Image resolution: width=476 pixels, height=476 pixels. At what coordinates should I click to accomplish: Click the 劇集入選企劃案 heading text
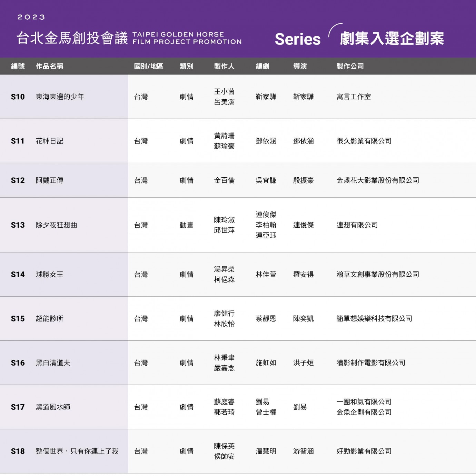coord(391,38)
